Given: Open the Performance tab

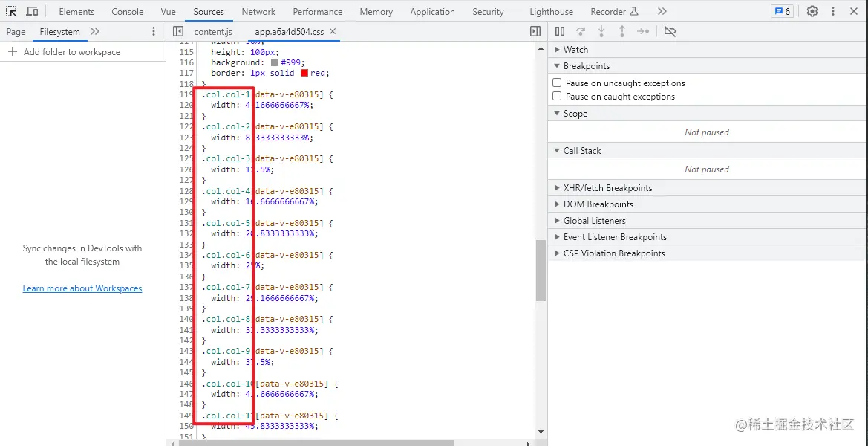Looking at the screenshot, I should (x=318, y=12).
